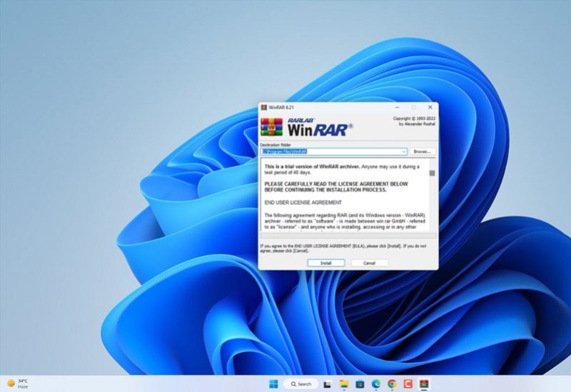
Task: Launch Microsoft Store from the taskbar
Action: [x=360, y=383]
